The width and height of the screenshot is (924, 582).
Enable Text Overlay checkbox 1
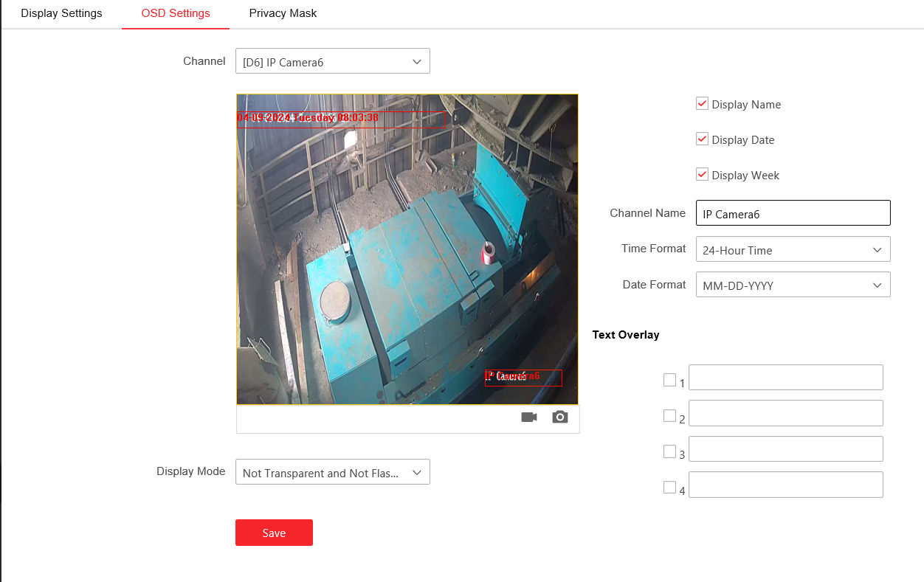(x=669, y=380)
